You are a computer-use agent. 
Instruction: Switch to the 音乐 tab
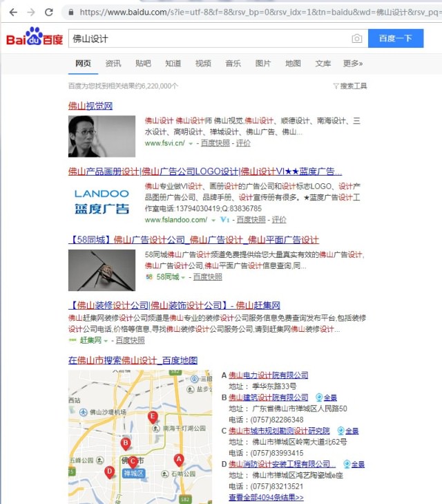point(233,64)
